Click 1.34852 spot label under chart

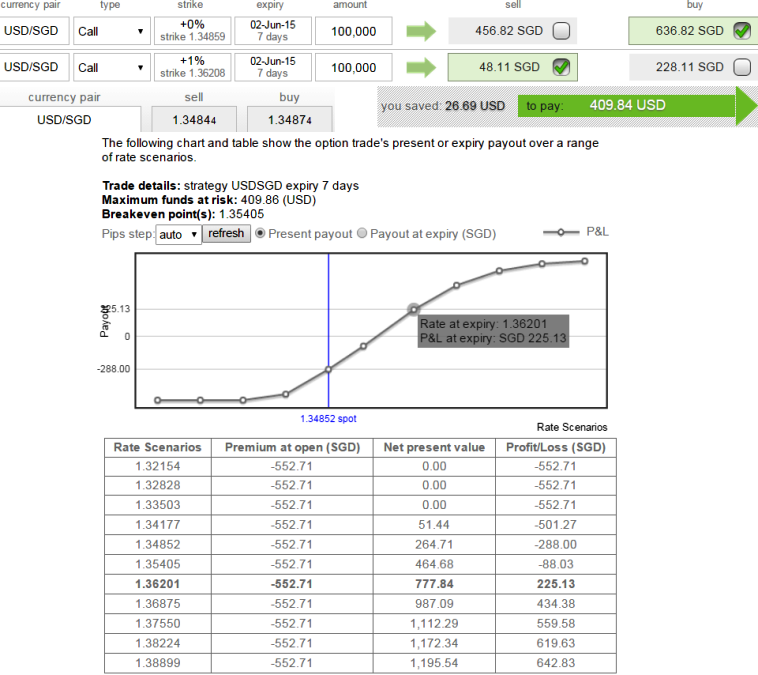coord(328,419)
